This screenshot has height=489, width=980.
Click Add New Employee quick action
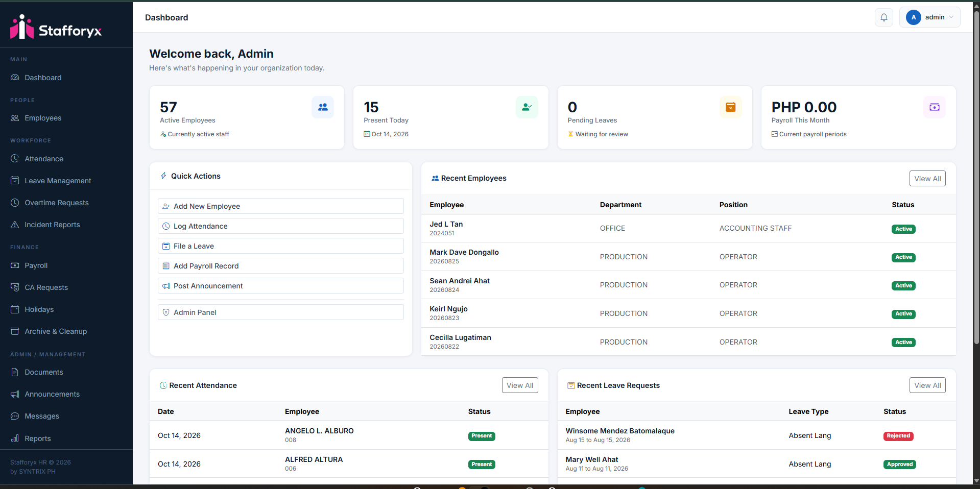click(x=281, y=206)
